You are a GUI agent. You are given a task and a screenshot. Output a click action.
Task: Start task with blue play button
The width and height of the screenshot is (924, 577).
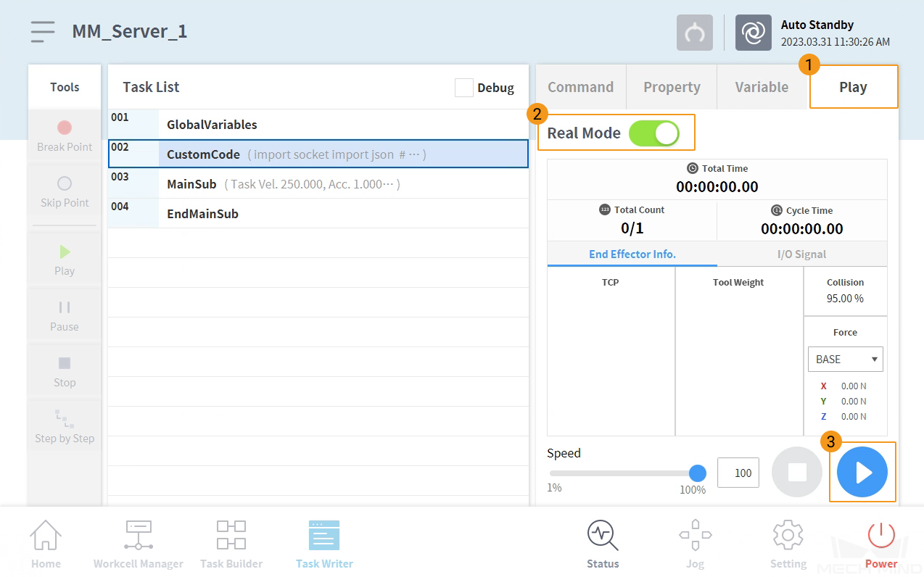coord(862,473)
